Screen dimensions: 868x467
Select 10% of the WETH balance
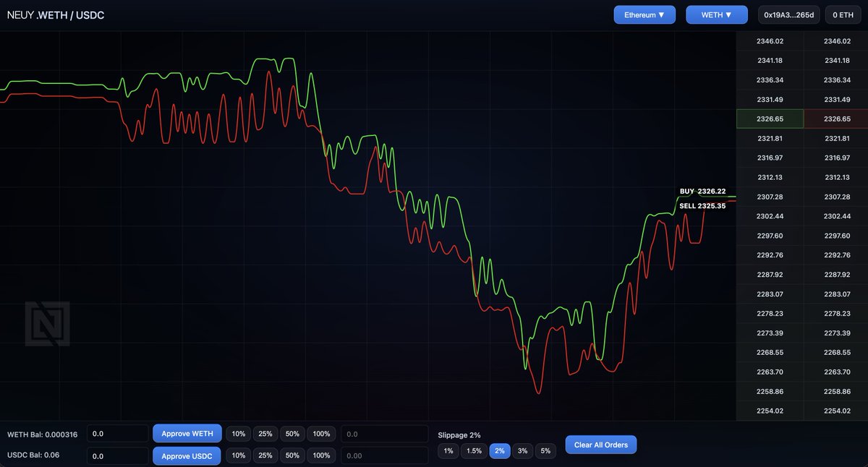pyautogui.click(x=239, y=434)
